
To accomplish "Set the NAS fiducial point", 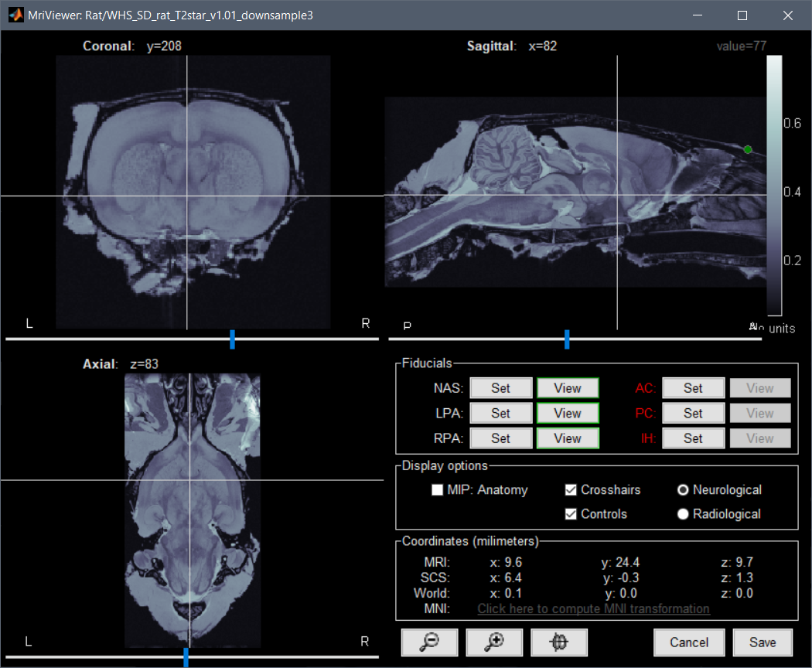I will 500,387.
